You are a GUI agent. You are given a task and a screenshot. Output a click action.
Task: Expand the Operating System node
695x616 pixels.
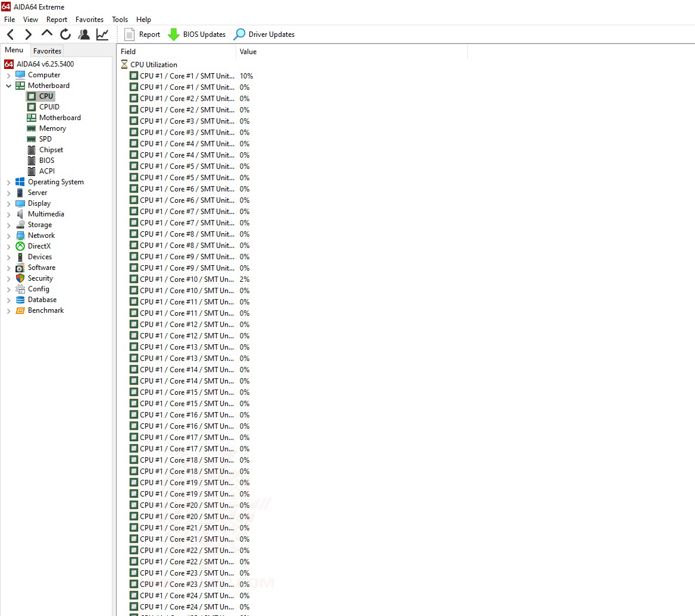tap(8, 183)
